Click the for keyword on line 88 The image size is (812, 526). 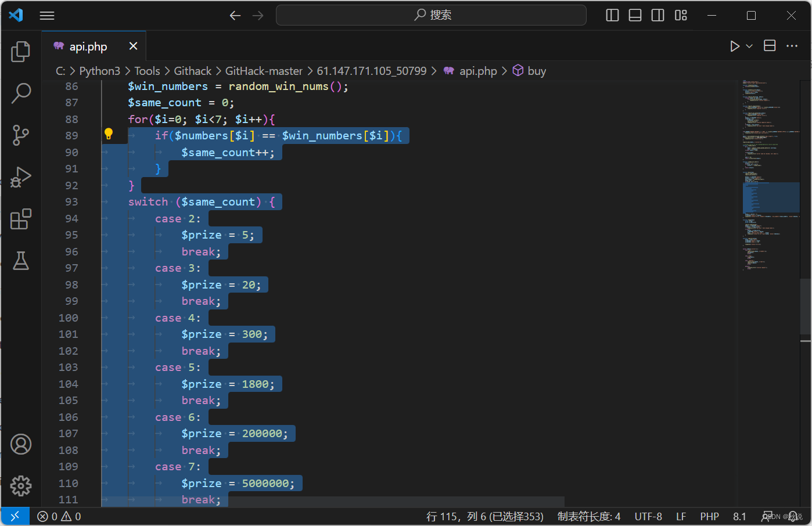[x=138, y=119]
